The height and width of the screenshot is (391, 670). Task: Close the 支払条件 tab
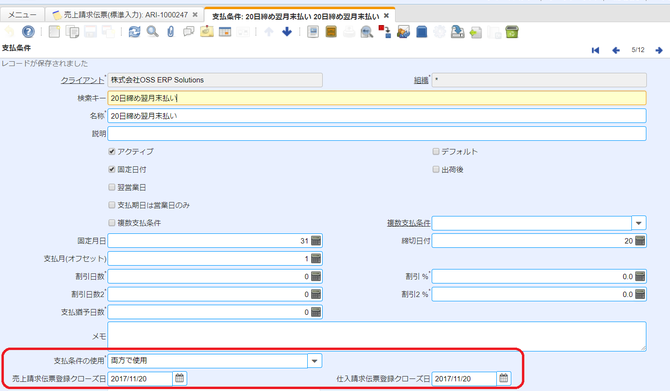[x=386, y=15]
